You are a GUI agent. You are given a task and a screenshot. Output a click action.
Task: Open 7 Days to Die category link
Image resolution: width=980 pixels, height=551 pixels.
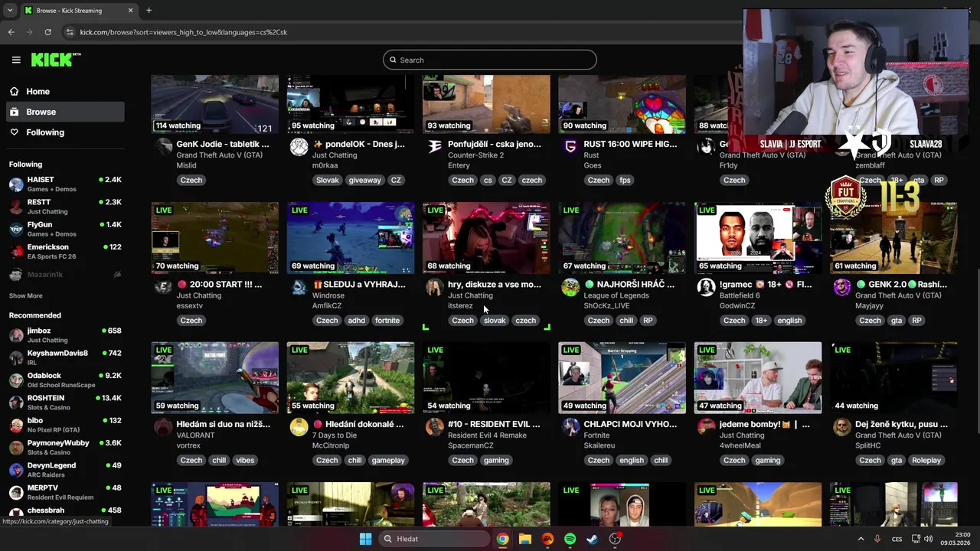335,435
